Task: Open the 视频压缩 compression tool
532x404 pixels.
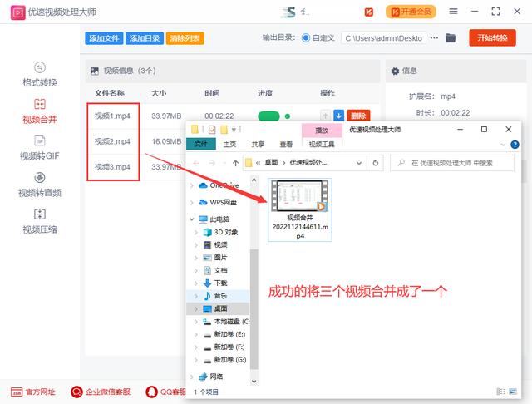Action: coord(40,221)
